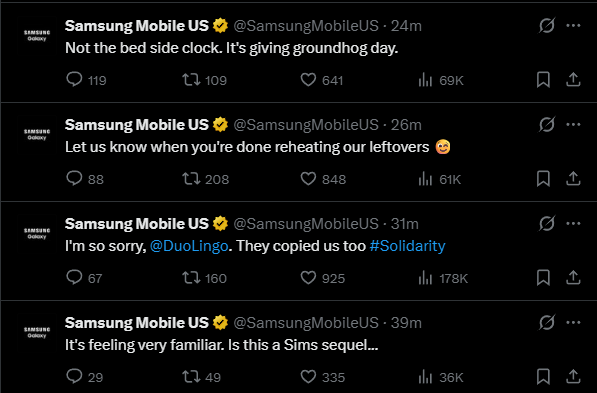
Task: Open the @DuoLingo mention link
Action: click(189, 246)
